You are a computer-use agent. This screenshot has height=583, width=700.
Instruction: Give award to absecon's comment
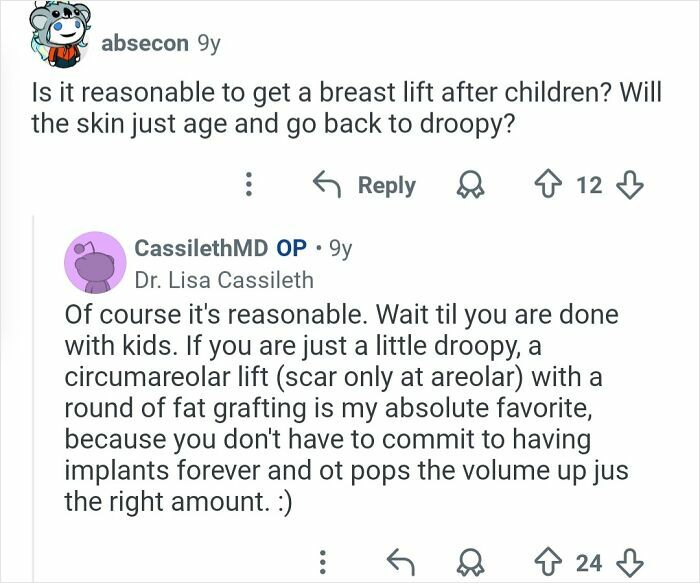coord(464,185)
